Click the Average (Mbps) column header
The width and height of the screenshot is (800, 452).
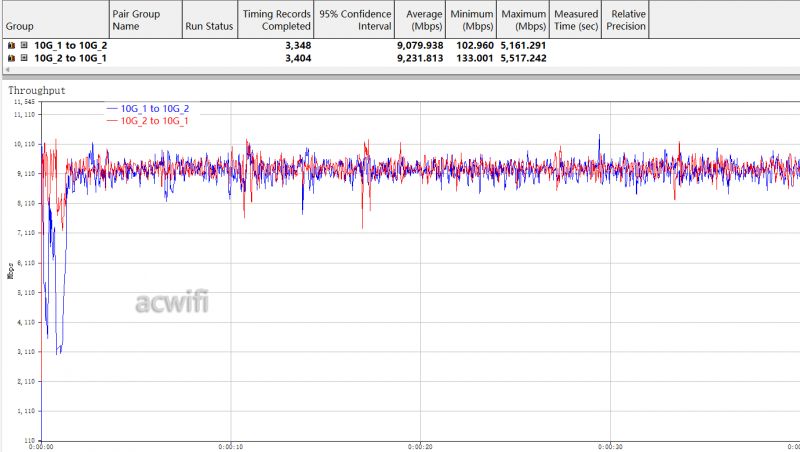[x=420, y=19]
